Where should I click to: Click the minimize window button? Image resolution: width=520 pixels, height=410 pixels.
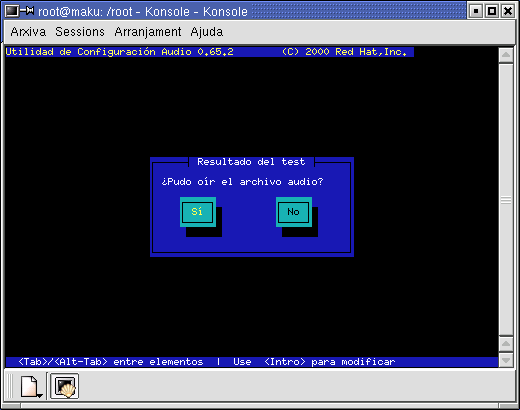click(476, 11)
